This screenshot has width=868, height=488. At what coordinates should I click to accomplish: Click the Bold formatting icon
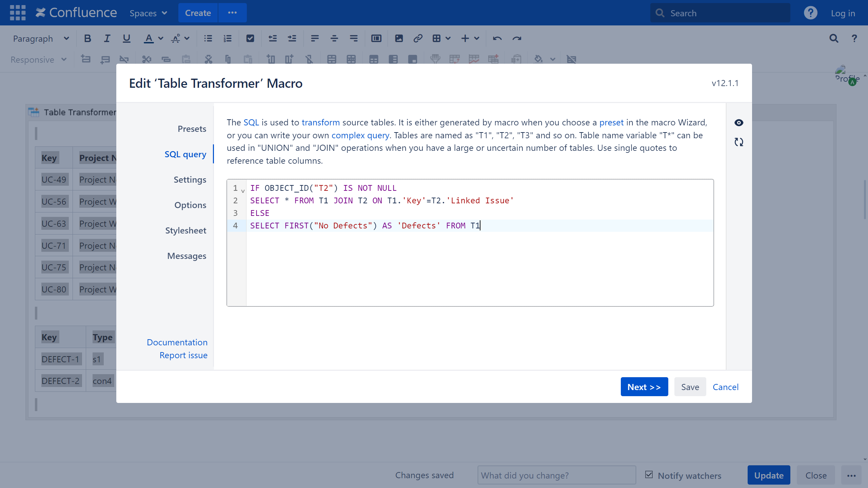(87, 39)
